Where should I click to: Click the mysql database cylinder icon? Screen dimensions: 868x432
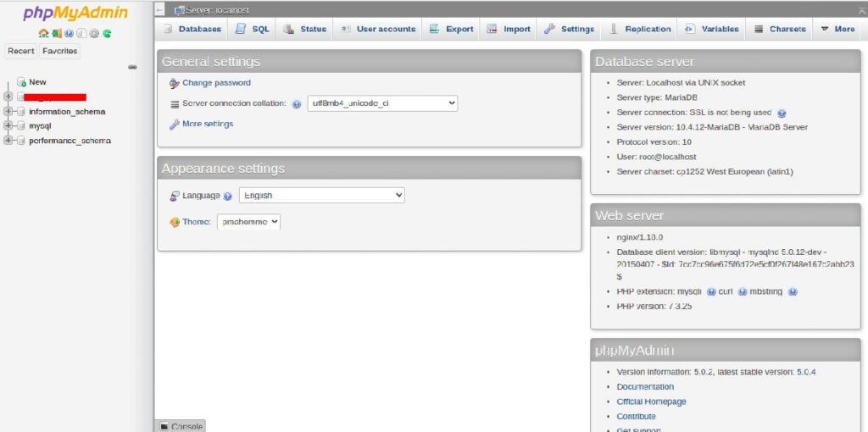21,125
